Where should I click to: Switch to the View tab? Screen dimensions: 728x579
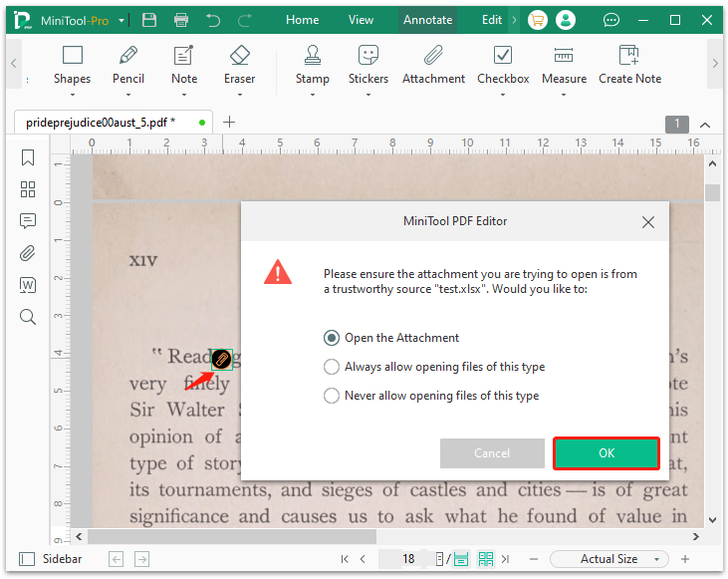(361, 20)
